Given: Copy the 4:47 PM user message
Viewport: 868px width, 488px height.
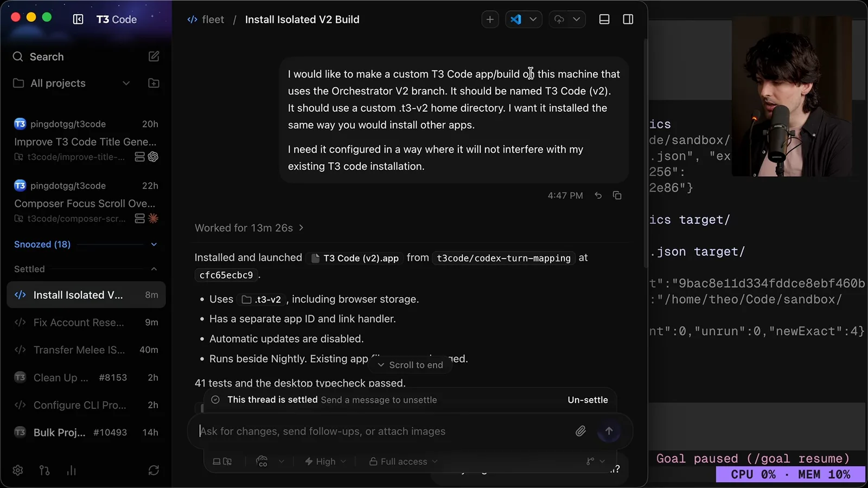Looking at the screenshot, I should click(617, 195).
